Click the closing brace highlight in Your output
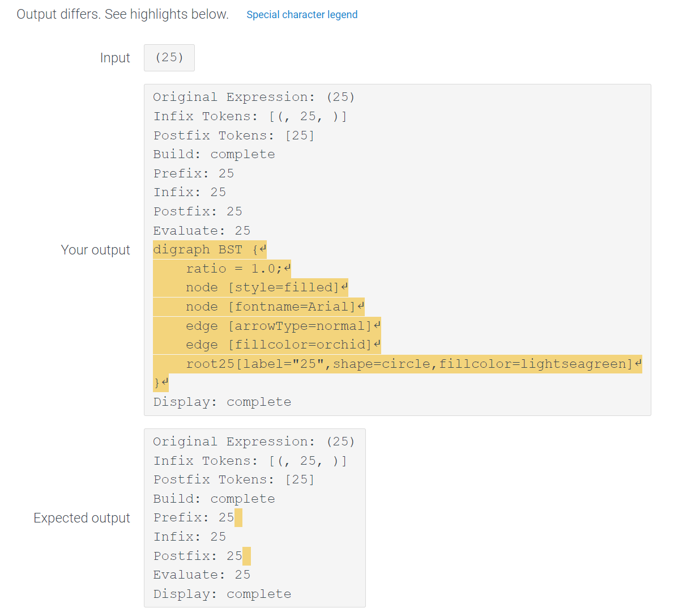 pyautogui.click(x=157, y=383)
